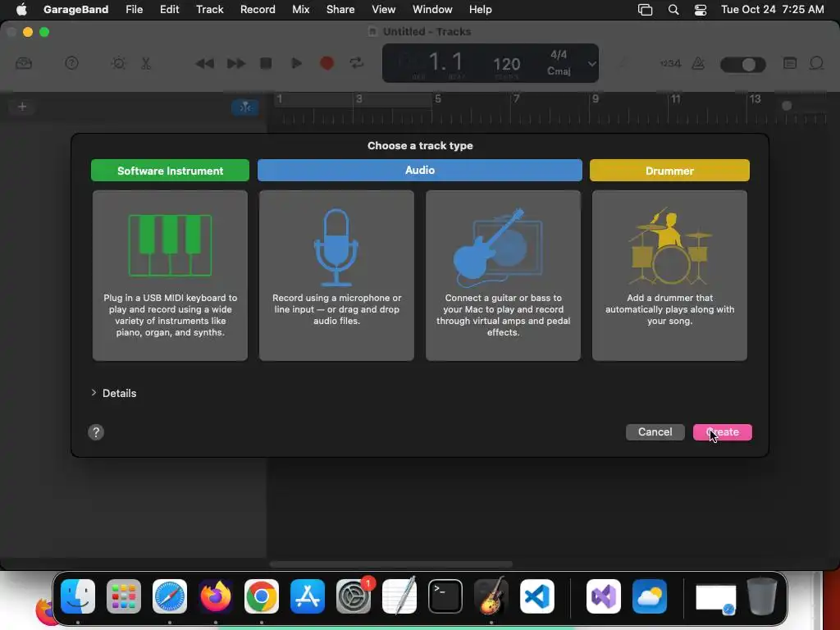Click the blue Audio header
The height and width of the screenshot is (630, 840).
point(419,170)
